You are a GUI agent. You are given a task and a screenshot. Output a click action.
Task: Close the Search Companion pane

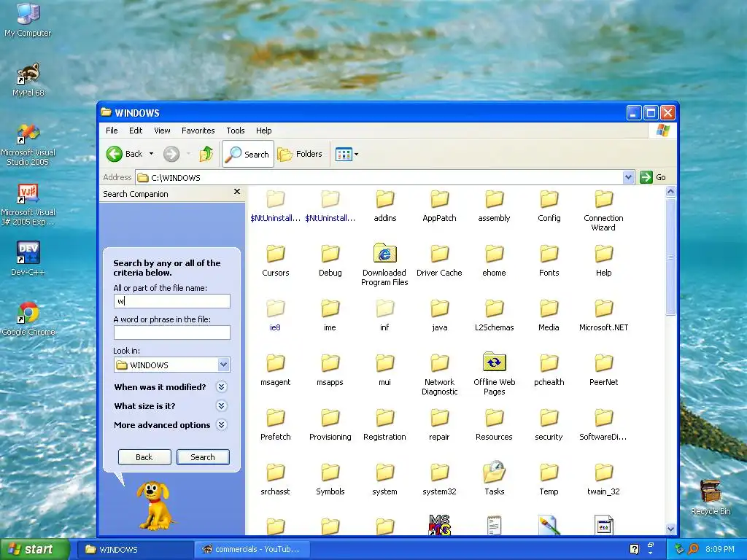237,192
